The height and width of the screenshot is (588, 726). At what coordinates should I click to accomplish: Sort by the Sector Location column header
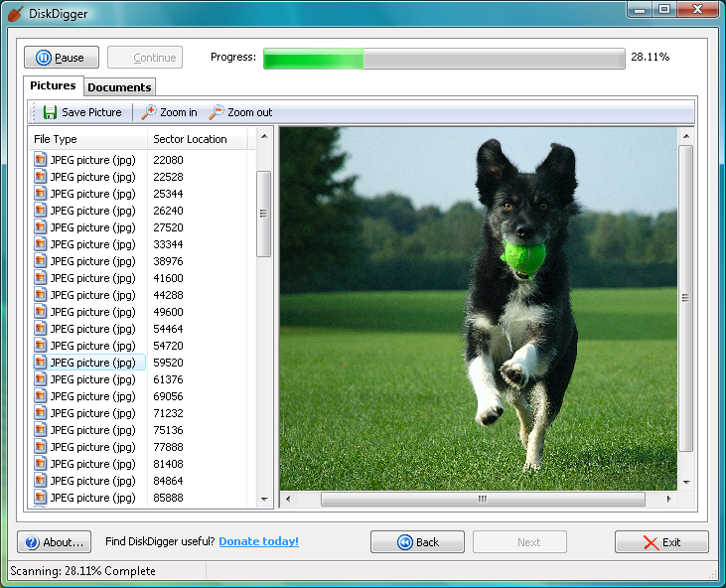[197, 139]
